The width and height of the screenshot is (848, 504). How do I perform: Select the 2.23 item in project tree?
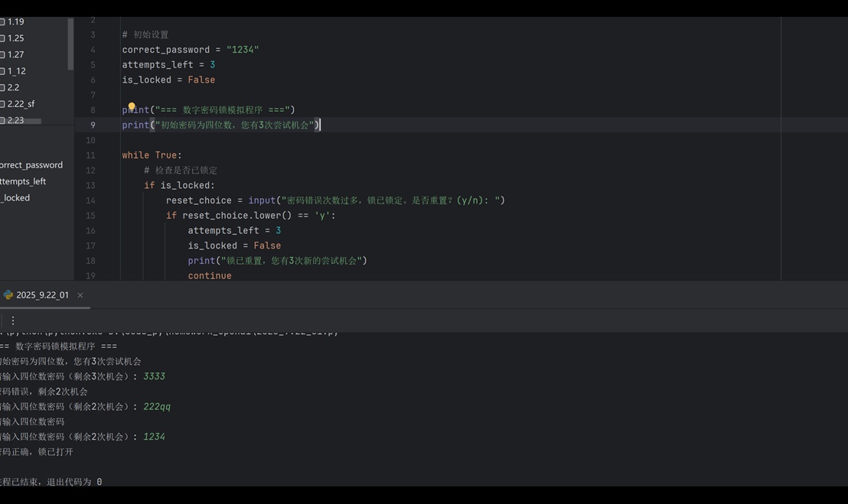pos(15,120)
